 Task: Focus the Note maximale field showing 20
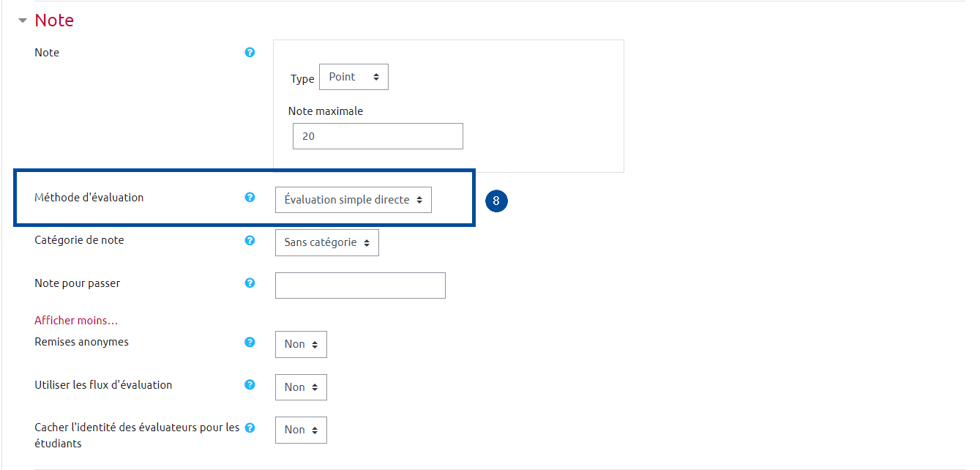tap(378, 136)
